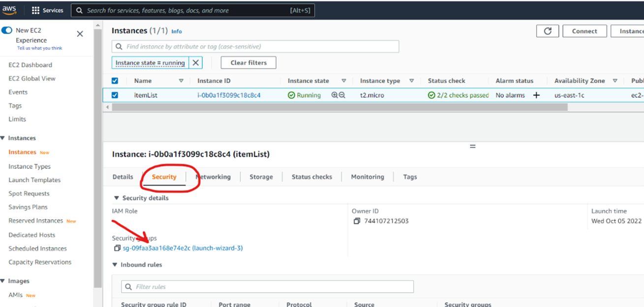
Task: Click the 2/2 checks passed status
Action: (458, 95)
